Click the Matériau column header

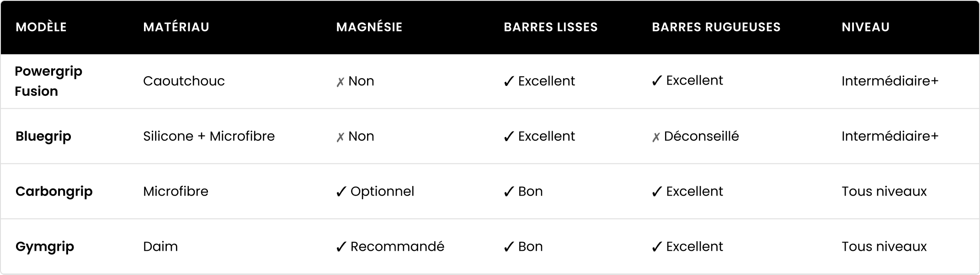pos(176,27)
